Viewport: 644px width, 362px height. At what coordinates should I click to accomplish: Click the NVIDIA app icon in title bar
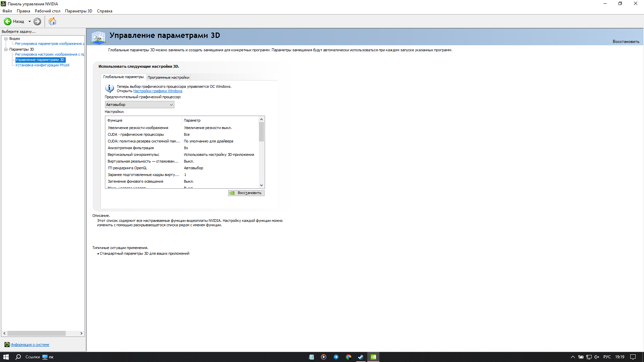(3, 4)
